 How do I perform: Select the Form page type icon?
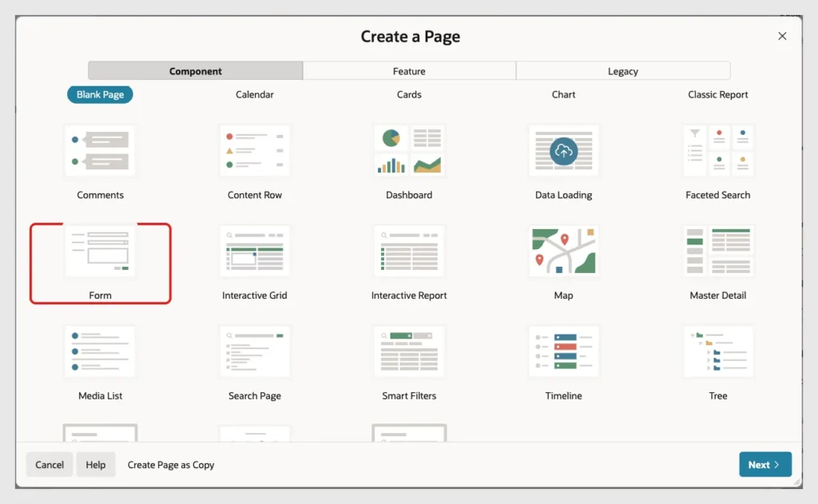click(100, 251)
